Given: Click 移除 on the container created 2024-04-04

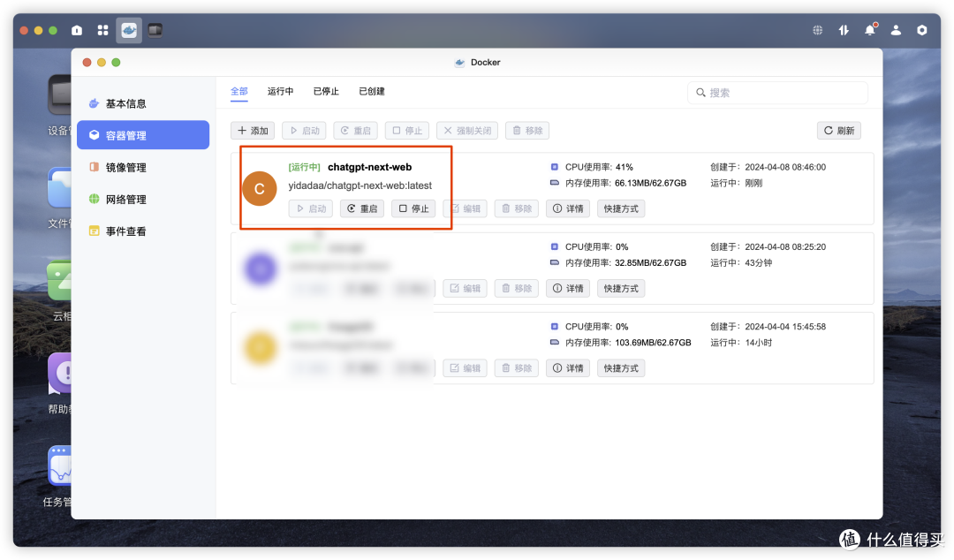Looking at the screenshot, I should point(517,368).
